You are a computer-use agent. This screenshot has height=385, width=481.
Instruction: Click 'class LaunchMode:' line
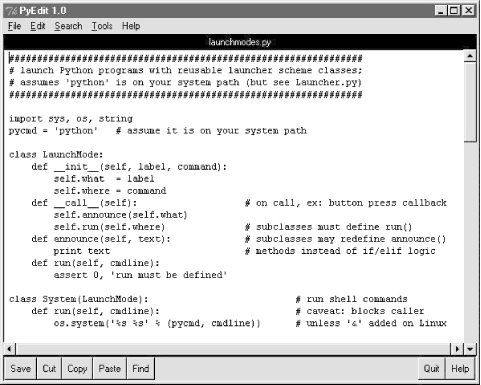[x=56, y=155]
